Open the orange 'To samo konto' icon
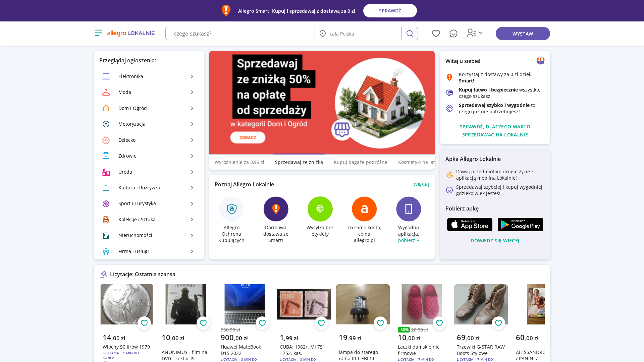The height and width of the screenshot is (362, 644). point(364,209)
